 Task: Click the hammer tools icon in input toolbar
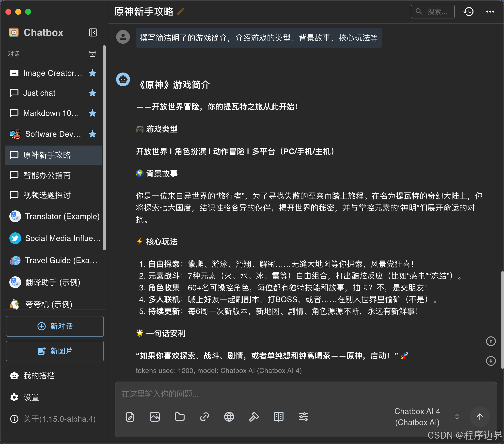coord(254,417)
